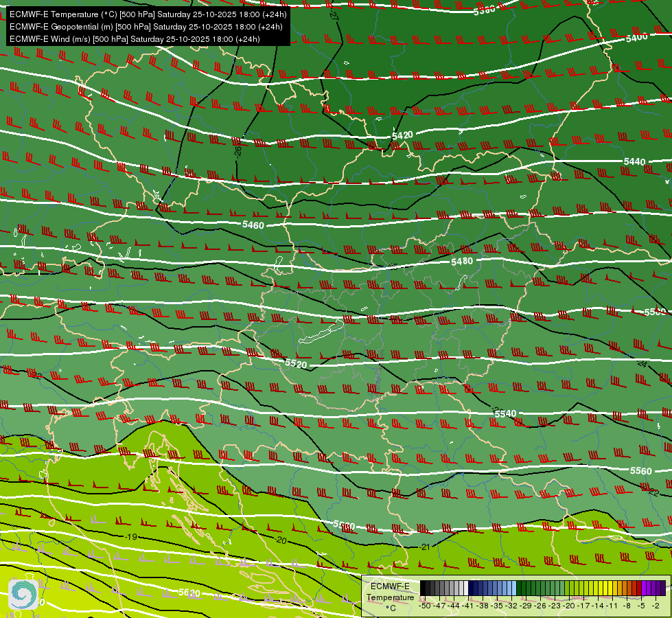The height and width of the screenshot is (618, 672).
Task: Click the -8 legend tick value
Action: pyautogui.click(x=627, y=606)
